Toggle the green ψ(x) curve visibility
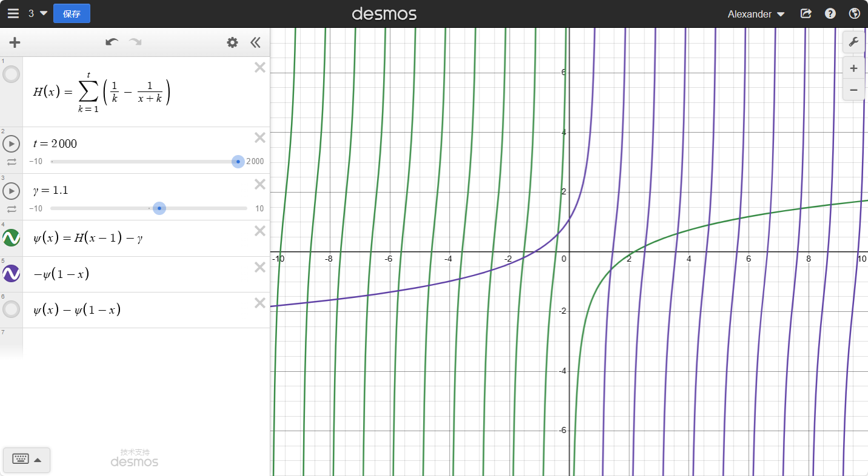The height and width of the screenshot is (476, 868). [11, 238]
